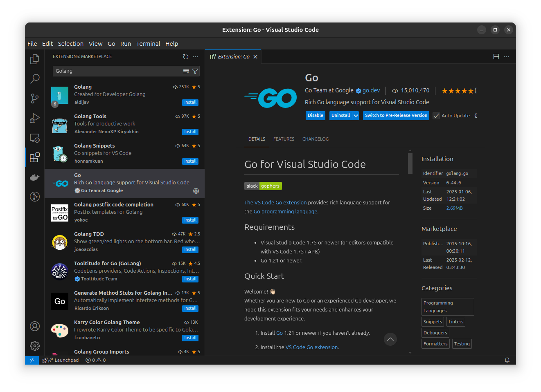Select the Testing category tag
The height and width of the screenshot is (392, 541).
tap(462, 344)
